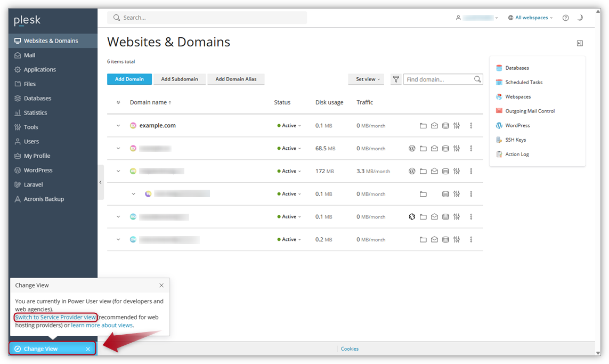Open Mail in the sidebar
This screenshot has width=609, height=364.
tap(29, 55)
